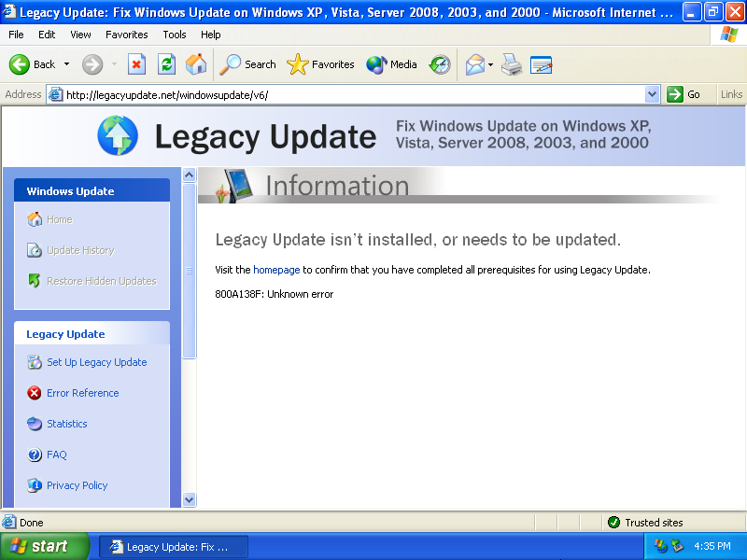Open the View menu
Image resolution: width=747 pixels, height=560 pixels.
pyautogui.click(x=80, y=35)
